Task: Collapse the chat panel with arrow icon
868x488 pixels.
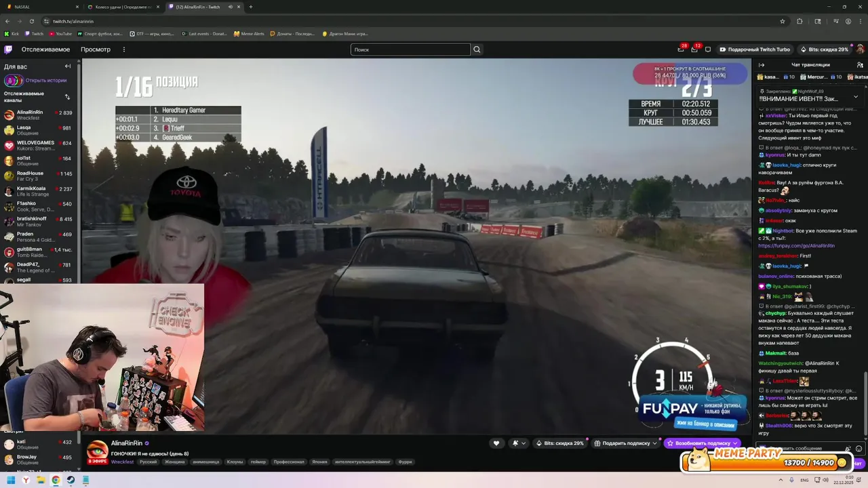Action: point(762,65)
